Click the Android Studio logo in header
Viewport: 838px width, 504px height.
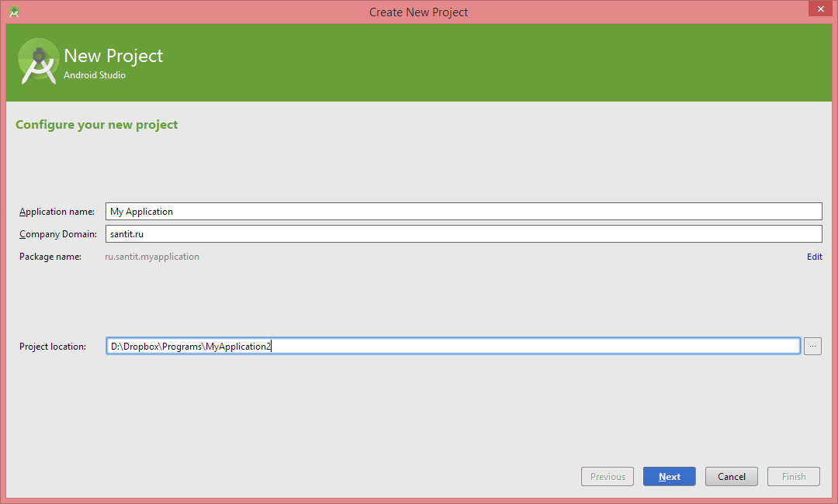(x=38, y=61)
